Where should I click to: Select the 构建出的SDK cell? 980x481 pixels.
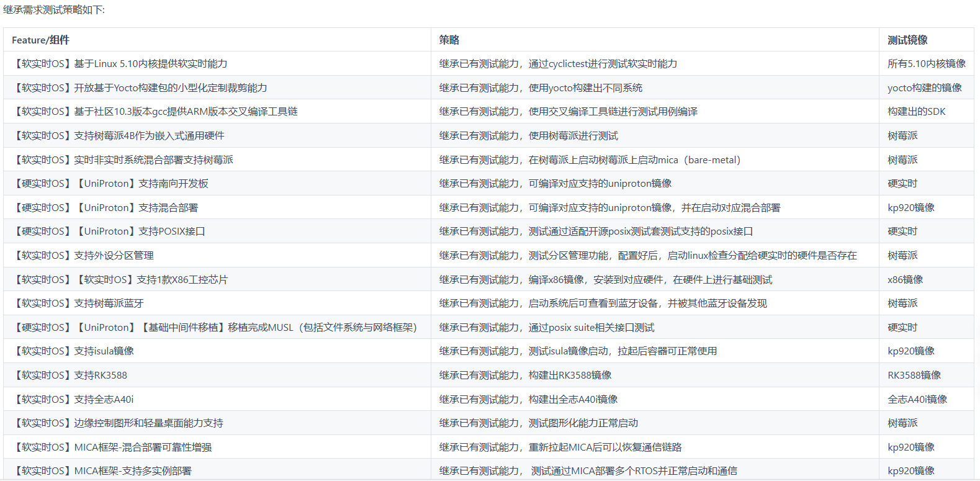(916, 112)
